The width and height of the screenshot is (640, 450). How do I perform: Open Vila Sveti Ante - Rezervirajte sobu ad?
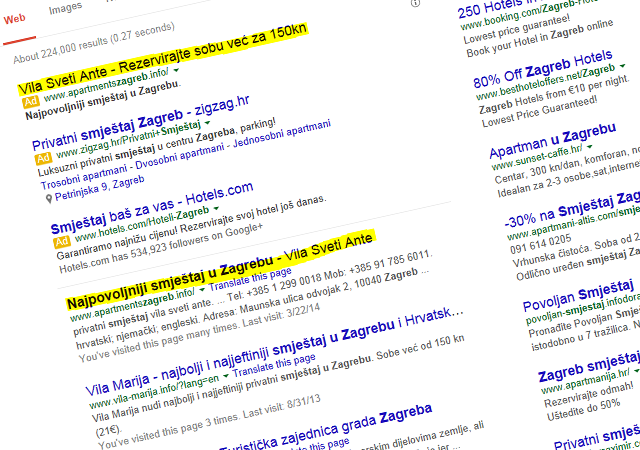(162, 59)
